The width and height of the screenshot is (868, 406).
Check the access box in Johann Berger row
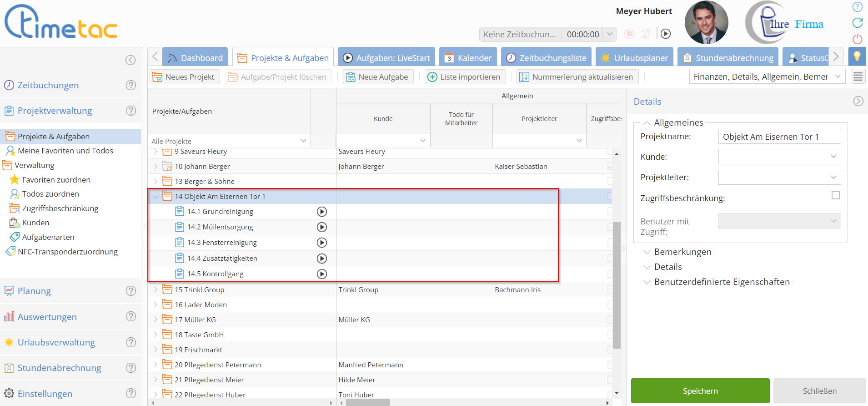(x=610, y=167)
